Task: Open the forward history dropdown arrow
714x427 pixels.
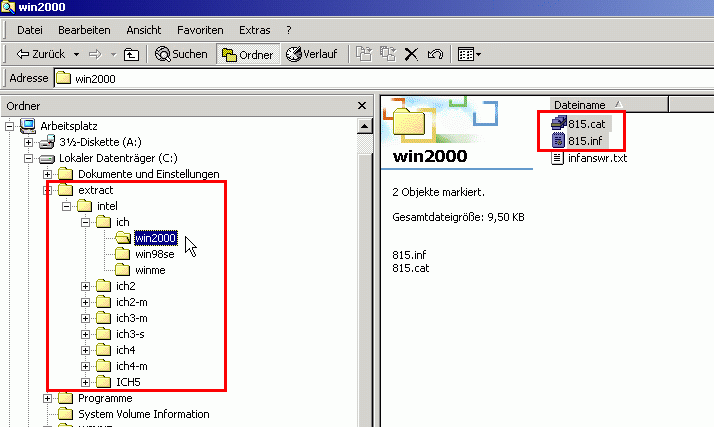Action: [x=113, y=54]
